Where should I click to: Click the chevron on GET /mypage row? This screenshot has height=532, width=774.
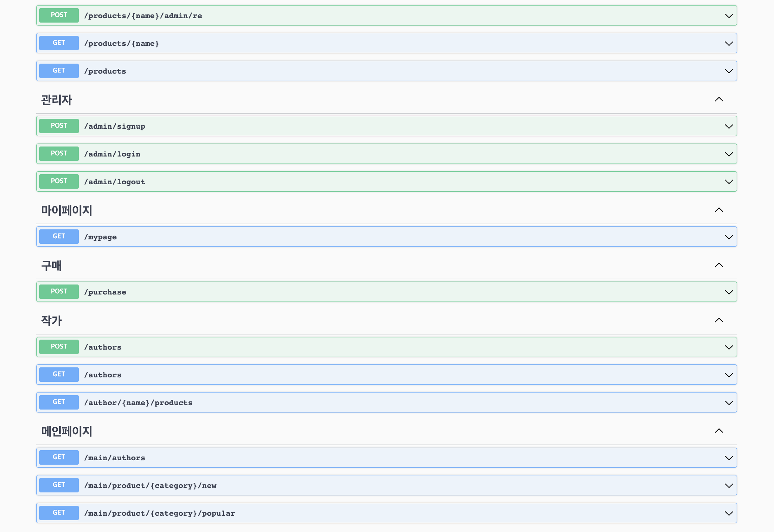coord(728,237)
